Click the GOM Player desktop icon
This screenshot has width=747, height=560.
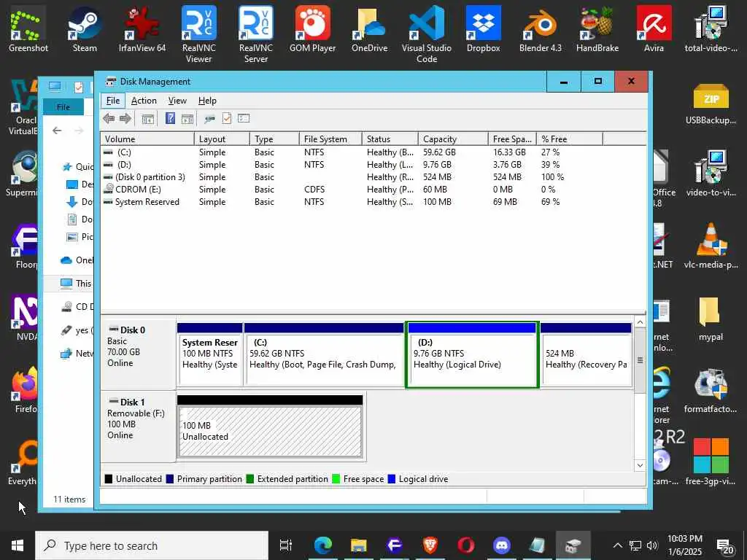tap(312, 29)
